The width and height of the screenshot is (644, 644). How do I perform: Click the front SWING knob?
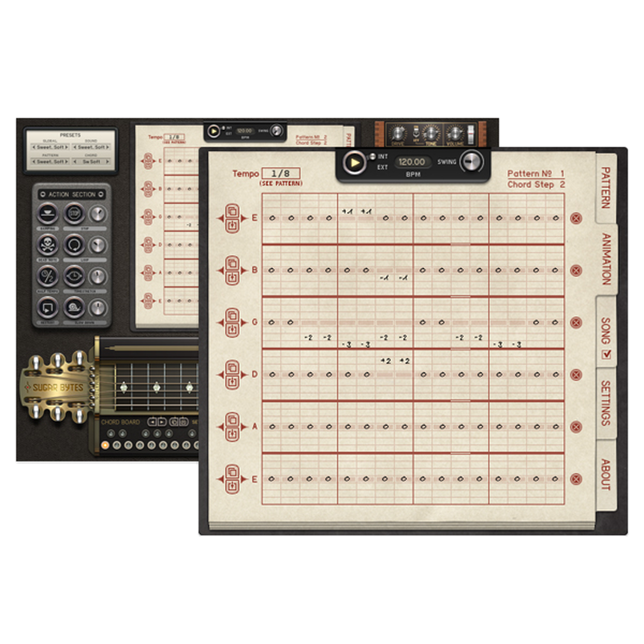coord(472,162)
